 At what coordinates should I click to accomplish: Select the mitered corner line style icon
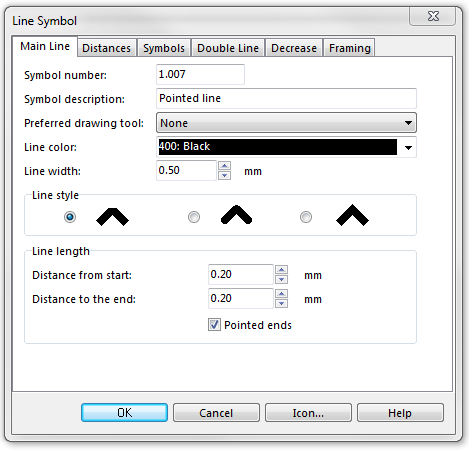(x=112, y=217)
